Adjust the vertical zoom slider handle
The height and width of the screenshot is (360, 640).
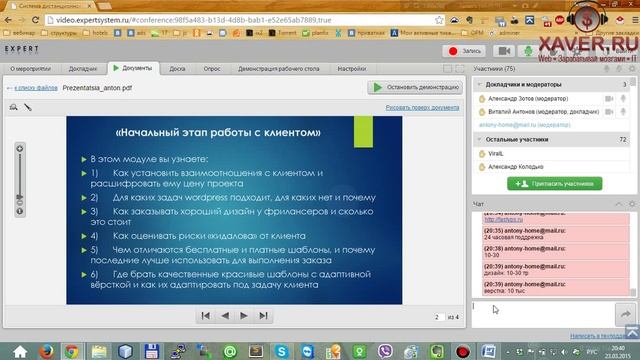coord(20,197)
